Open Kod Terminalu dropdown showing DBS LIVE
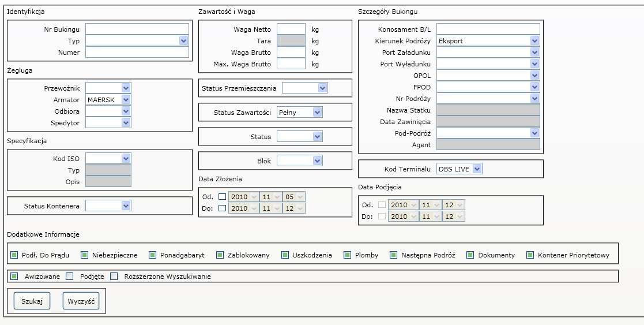This screenshot has width=644, height=325. pos(459,169)
